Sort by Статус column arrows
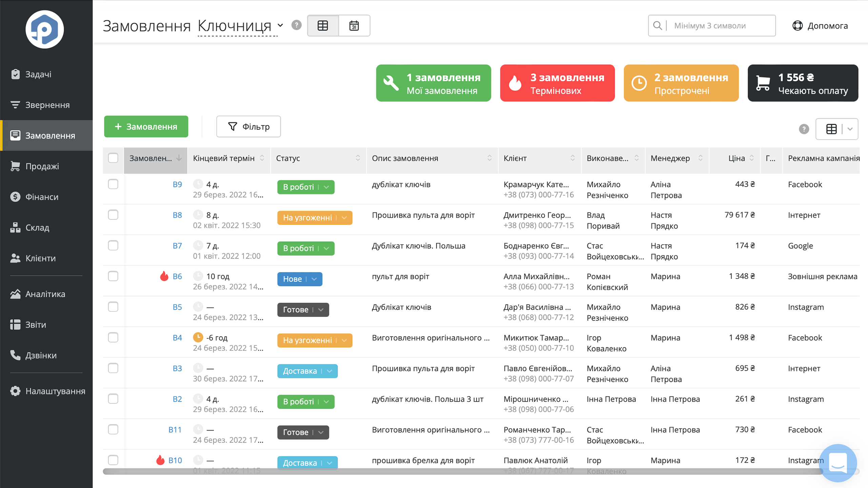868x488 pixels. (x=358, y=158)
